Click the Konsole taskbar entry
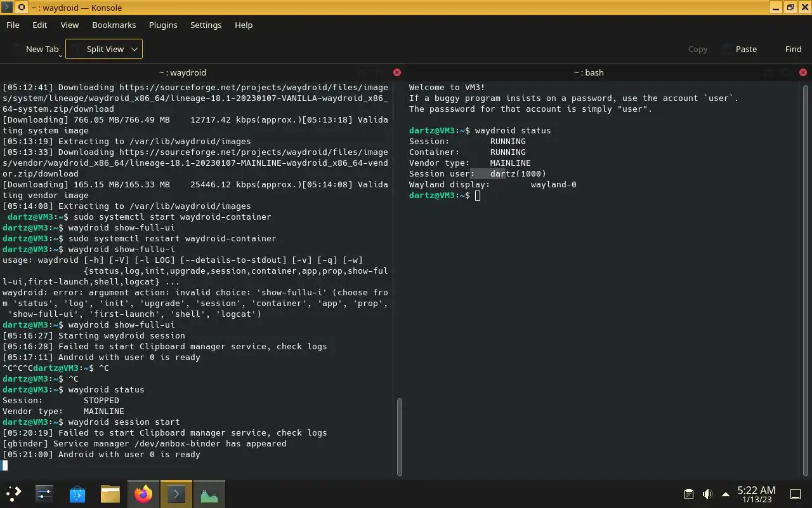The width and height of the screenshot is (812, 508). point(176,493)
